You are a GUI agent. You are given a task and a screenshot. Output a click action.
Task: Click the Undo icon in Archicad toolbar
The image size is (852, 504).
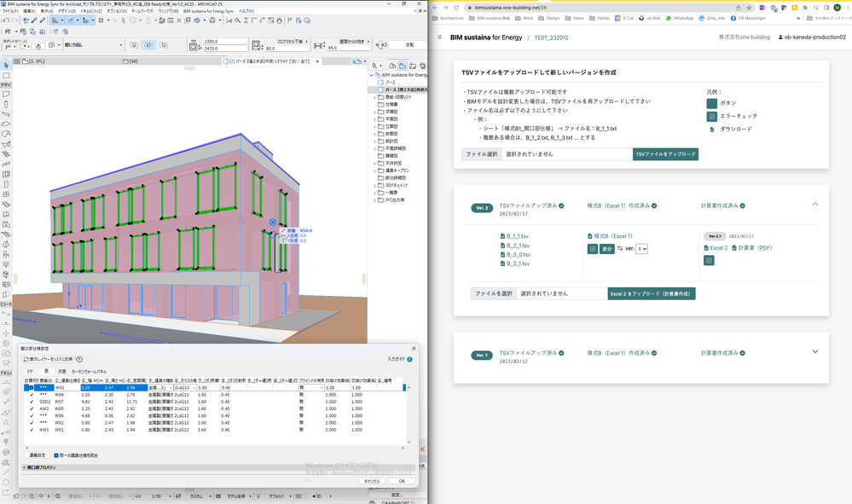click(x=5, y=20)
